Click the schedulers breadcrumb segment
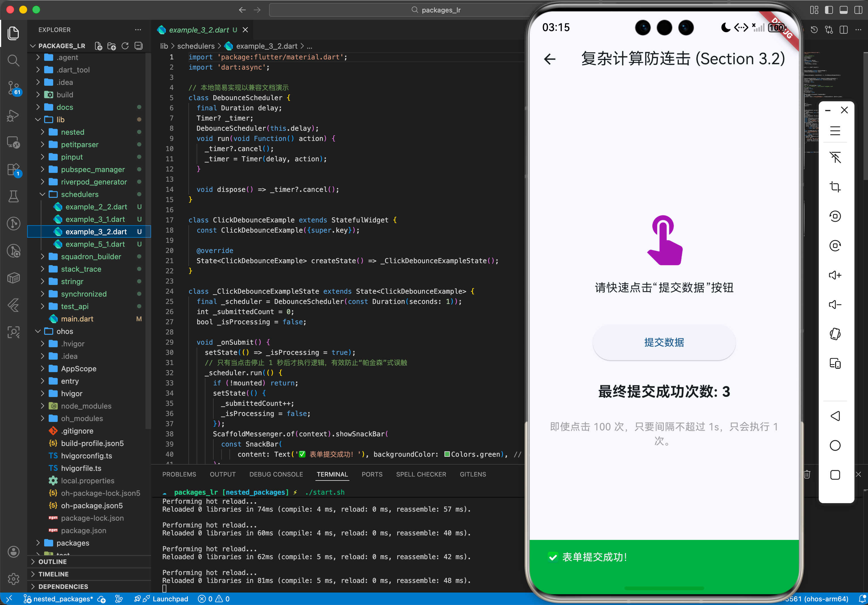This screenshot has width=868, height=605. (x=195, y=46)
